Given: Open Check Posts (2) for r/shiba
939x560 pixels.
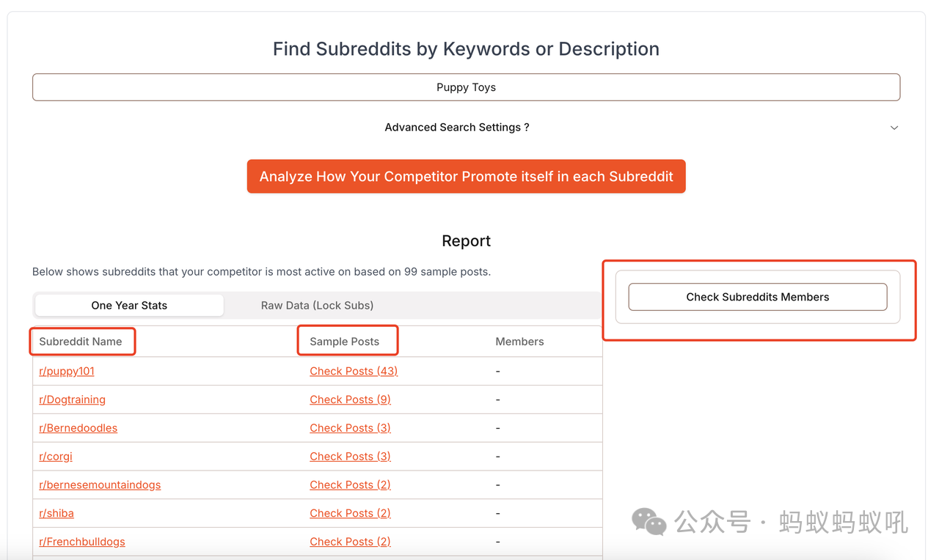Looking at the screenshot, I should click(x=350, y=513).
